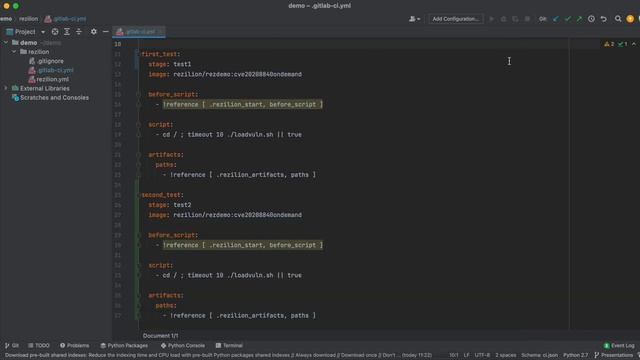Select Scratches and Consoles node
This screenshot has width=640, height=360.
pyautogui.click(x=50, y=98)
